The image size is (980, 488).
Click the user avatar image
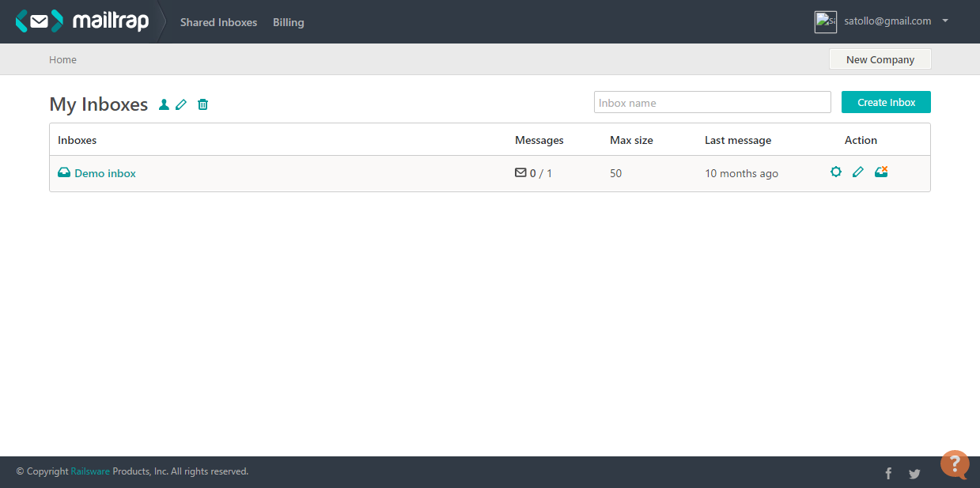tap(826, 21)
